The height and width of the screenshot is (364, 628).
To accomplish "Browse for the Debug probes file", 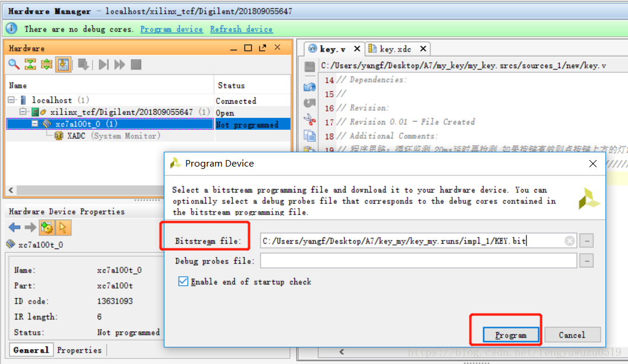I will (x=587, y=261).
